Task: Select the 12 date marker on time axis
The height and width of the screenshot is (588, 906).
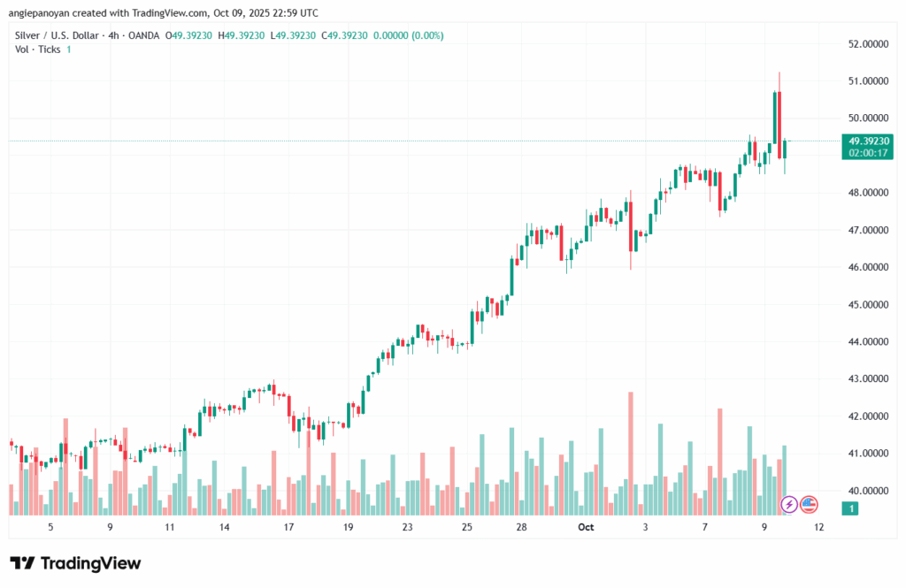Action: [819, 527]
